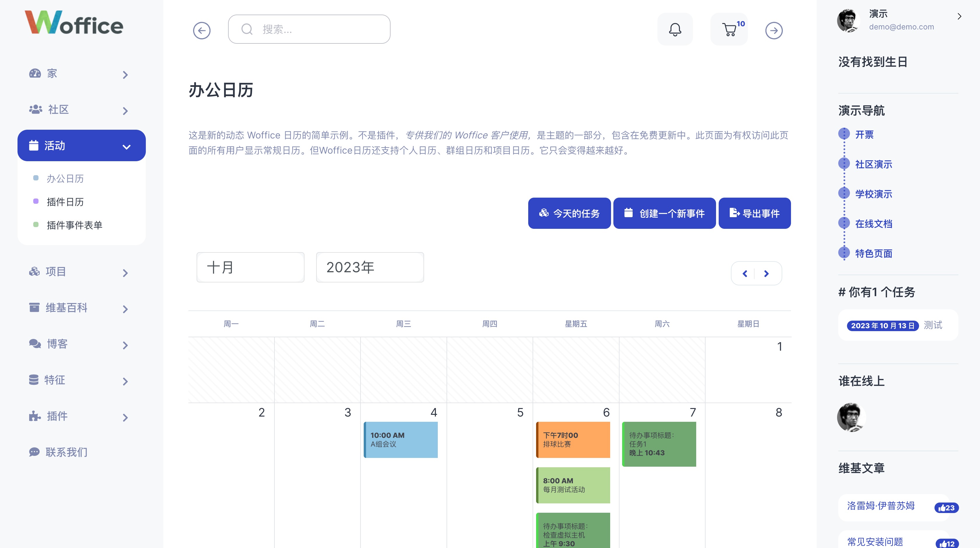
Task: Open 插件日历 submenu item
Action: [65, 202]
